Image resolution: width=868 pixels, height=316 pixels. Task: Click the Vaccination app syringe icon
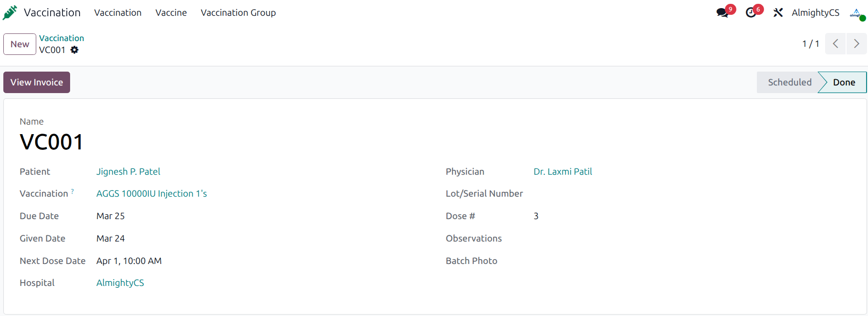10,13
